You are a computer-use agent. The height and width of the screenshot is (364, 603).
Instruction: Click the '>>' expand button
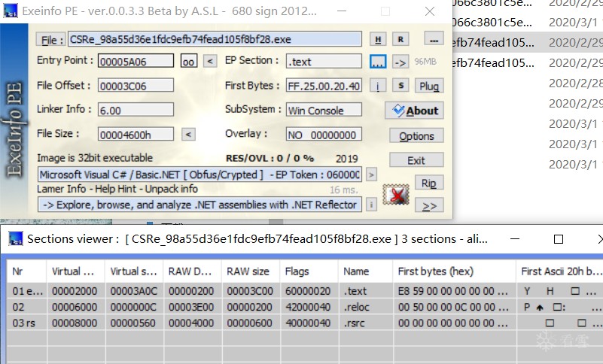coord(429,205)
